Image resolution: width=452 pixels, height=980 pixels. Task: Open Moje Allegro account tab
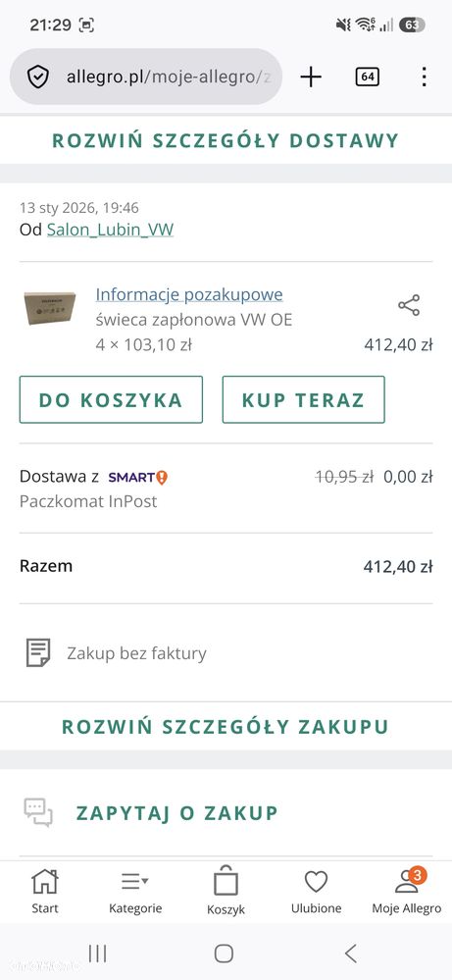(x=407, y=891)
